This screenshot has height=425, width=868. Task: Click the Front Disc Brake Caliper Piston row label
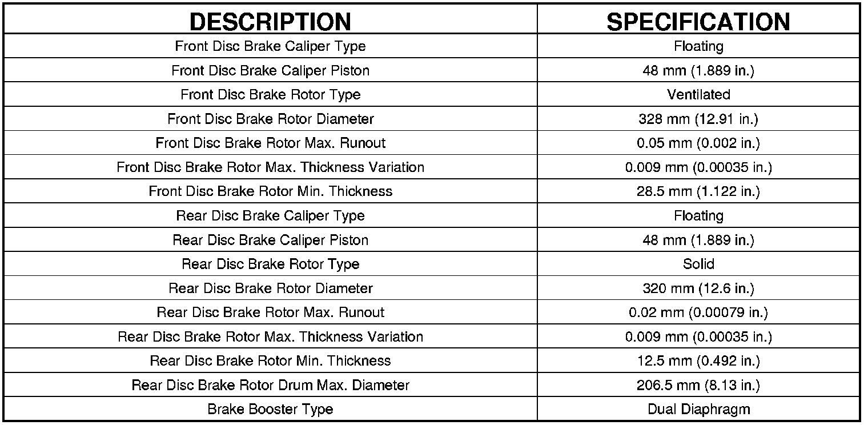[270, 70]
